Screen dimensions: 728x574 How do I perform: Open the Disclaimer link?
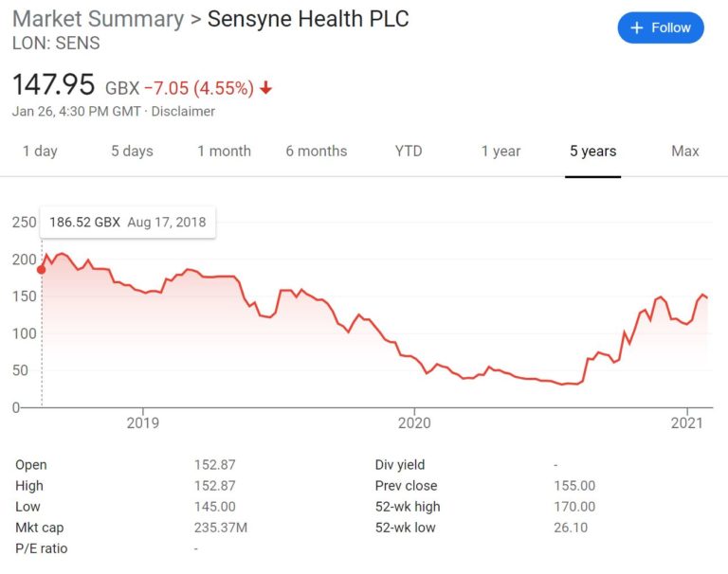coord(183,112)
